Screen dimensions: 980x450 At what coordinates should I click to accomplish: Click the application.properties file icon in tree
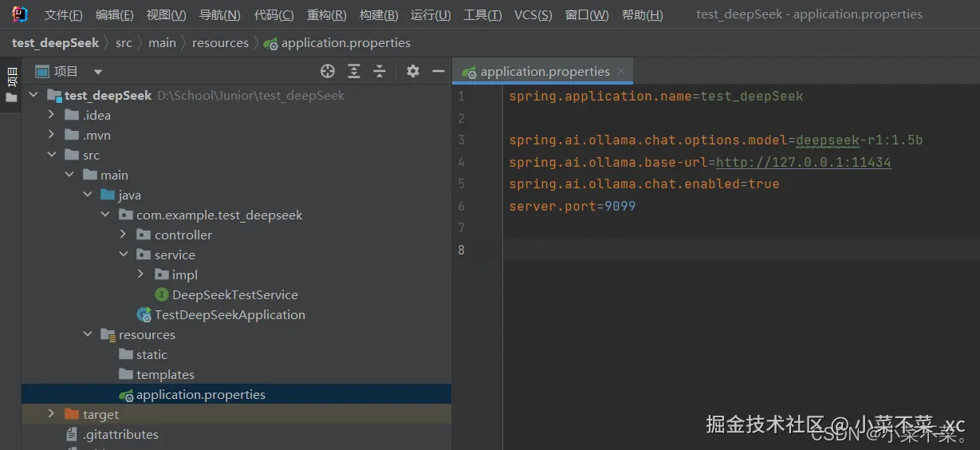126,395
